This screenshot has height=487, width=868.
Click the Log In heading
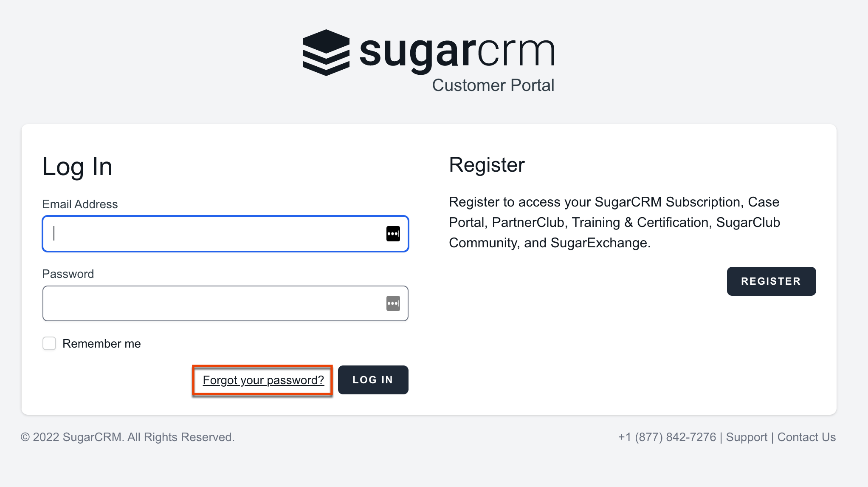[77, 167]
